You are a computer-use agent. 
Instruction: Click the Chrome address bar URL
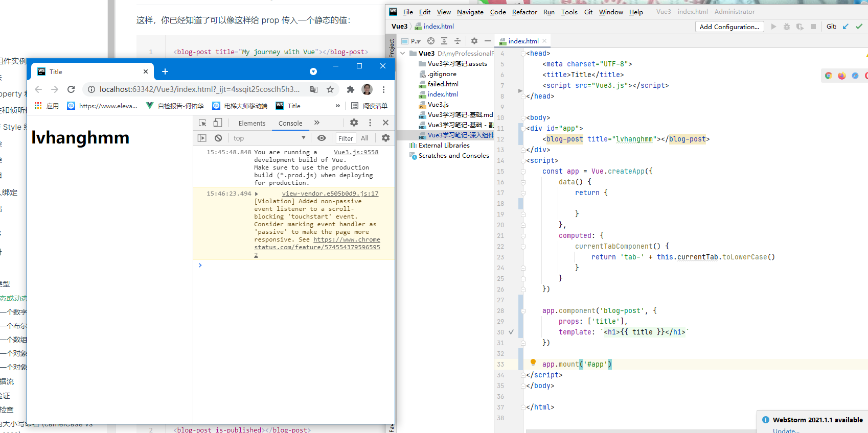[x=199, y=89]
